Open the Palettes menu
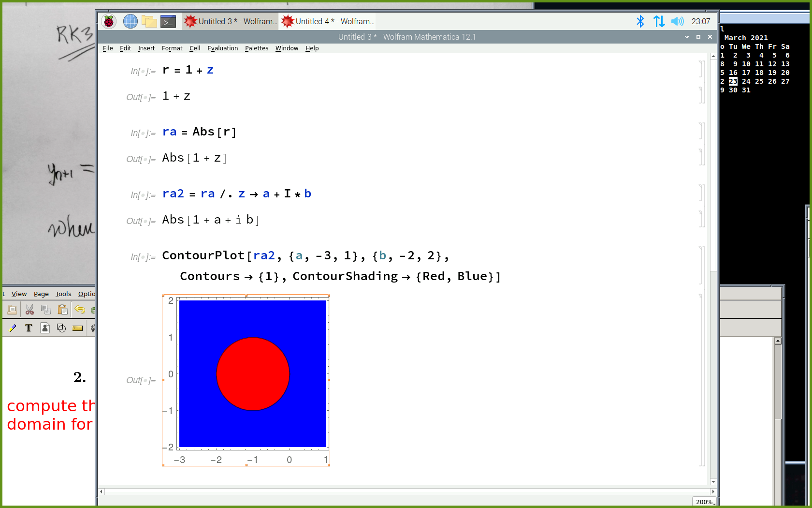812x508 pixels. 256,48
